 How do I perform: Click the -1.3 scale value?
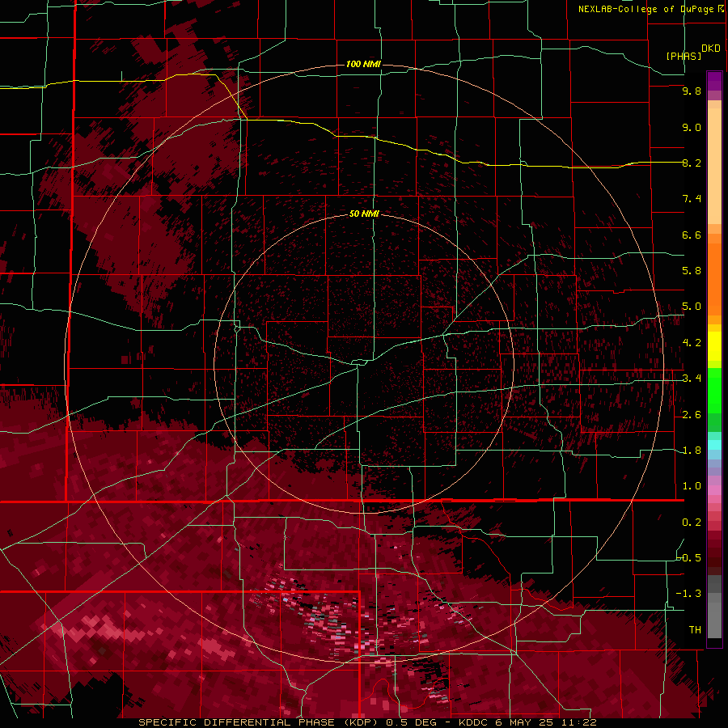[x=688, y=594]
